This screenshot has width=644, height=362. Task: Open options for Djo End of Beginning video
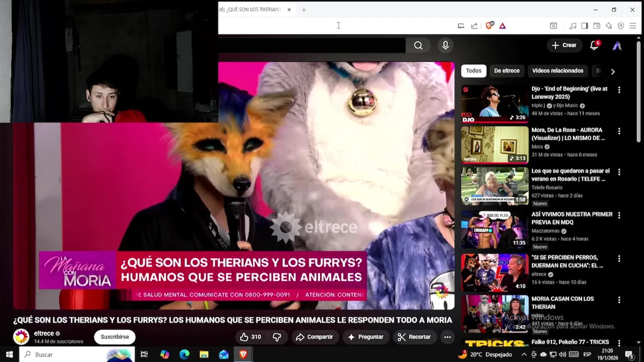(x=619, y=90)
